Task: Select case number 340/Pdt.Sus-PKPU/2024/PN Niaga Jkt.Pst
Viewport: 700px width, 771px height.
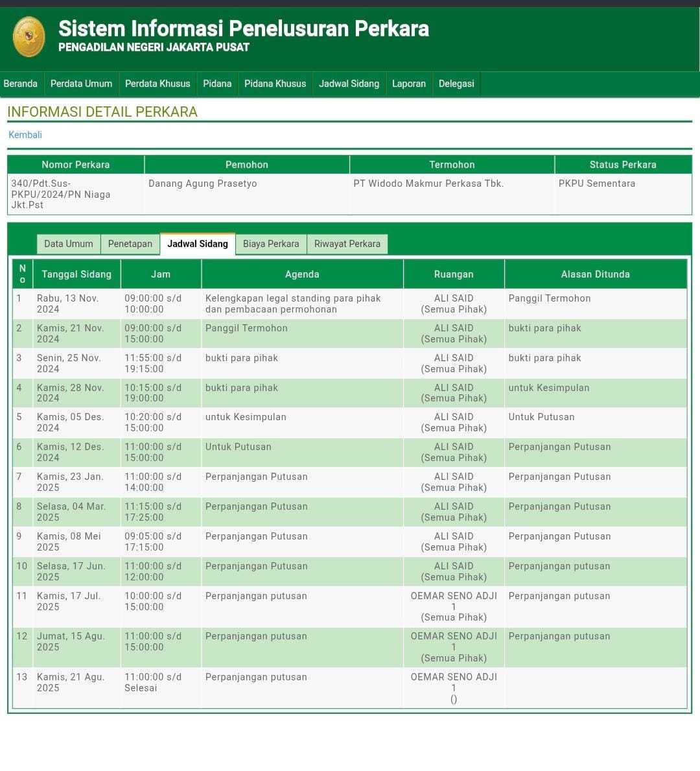Action: [x=60, y=195]
